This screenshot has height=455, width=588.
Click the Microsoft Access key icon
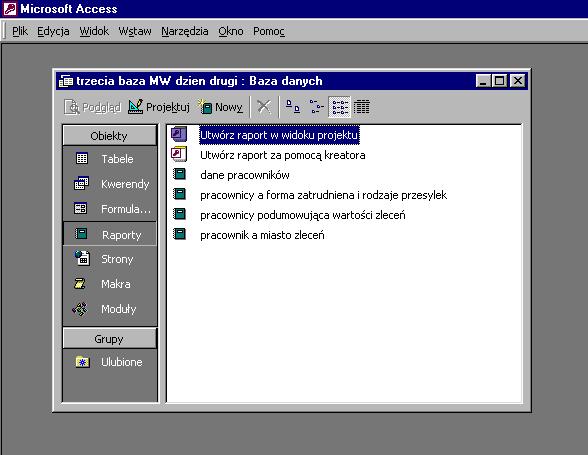tap(10, 9)
